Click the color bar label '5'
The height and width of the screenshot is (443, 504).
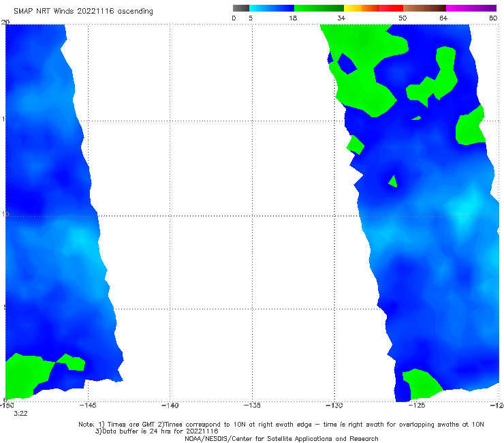coord(251,18)
